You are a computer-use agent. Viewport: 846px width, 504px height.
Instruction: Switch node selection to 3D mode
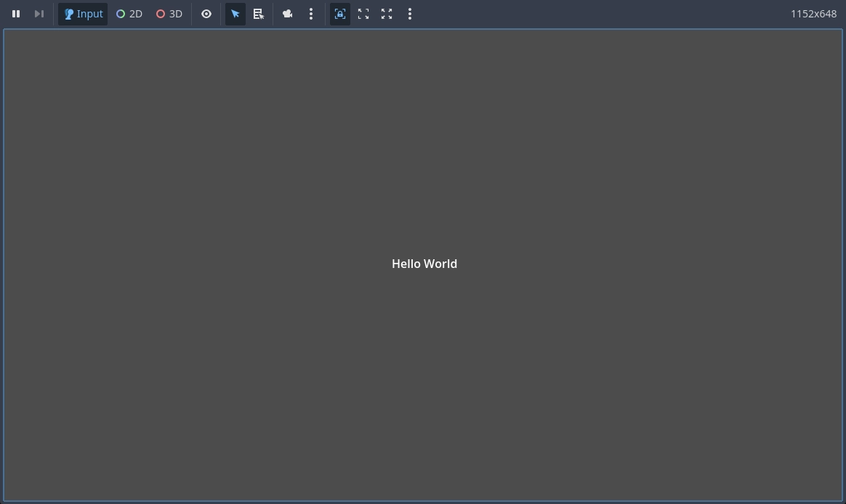click(169, 14)
